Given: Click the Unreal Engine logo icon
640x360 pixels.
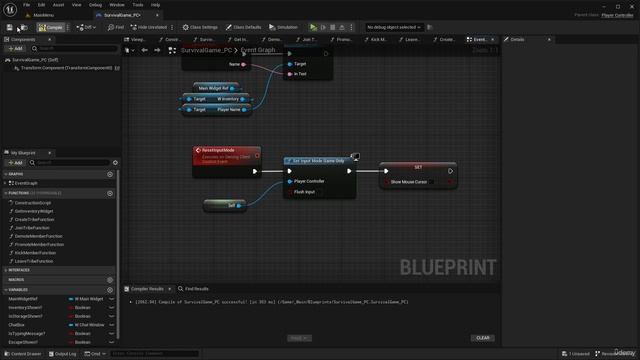Looking at the screenshot, I should coord(10,9).
